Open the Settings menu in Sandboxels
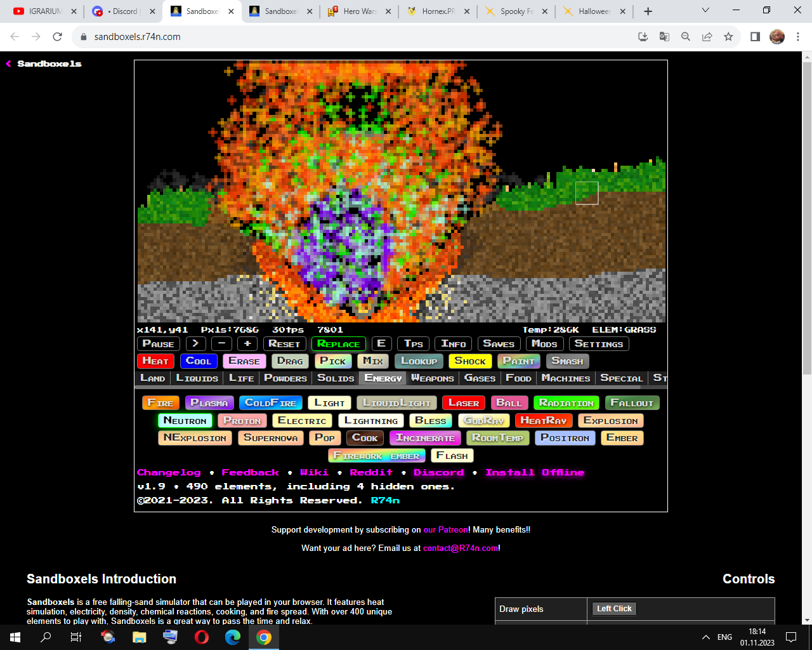The height and width of the screenshot is (650, 812). coord(598,343)
